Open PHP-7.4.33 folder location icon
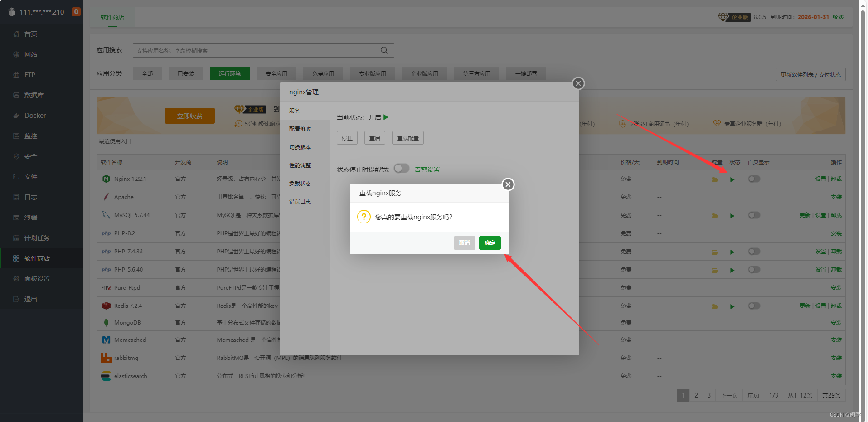 [x=715, y=252]
